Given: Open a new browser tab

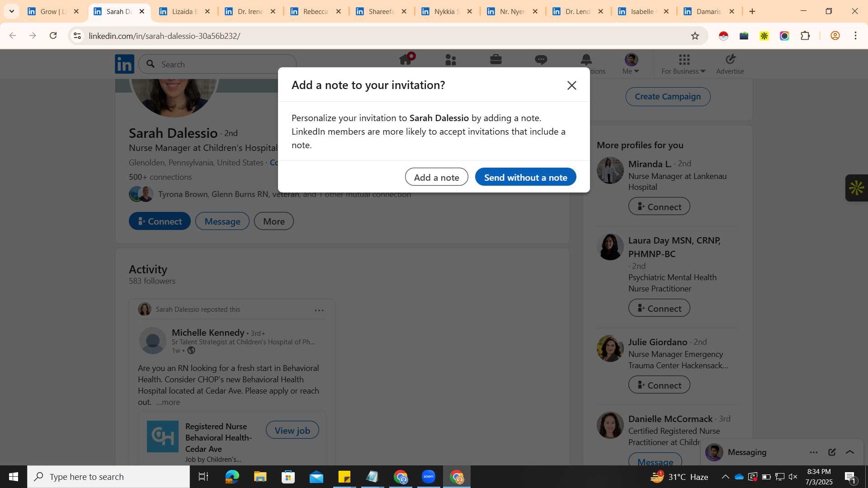Looking at the screenshot, I should click(x=752, y=11).
